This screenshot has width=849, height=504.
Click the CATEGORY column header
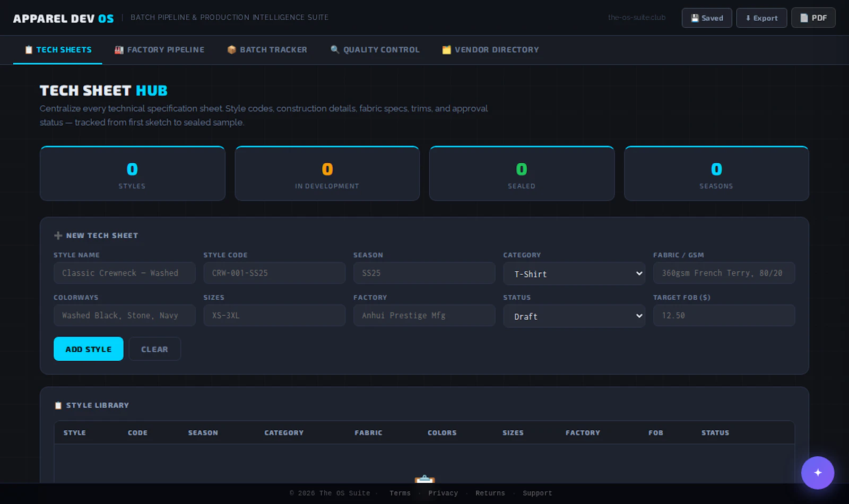click(284, 433)
